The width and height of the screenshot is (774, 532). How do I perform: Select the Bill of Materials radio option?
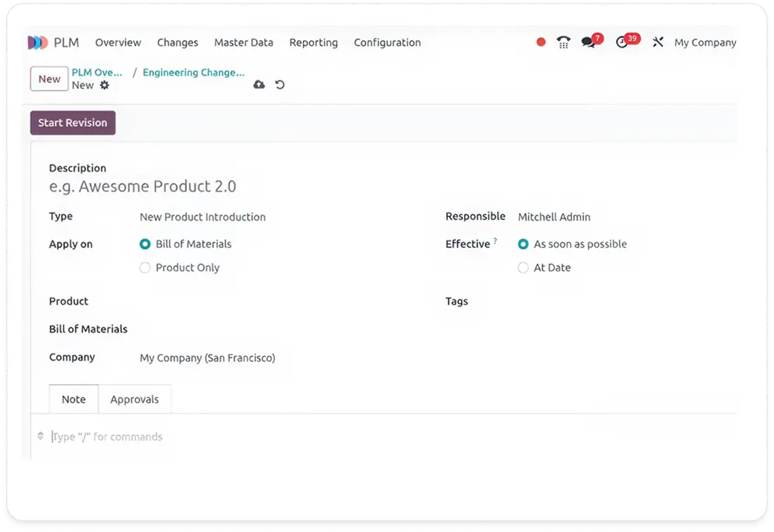[x=145, y=244]
